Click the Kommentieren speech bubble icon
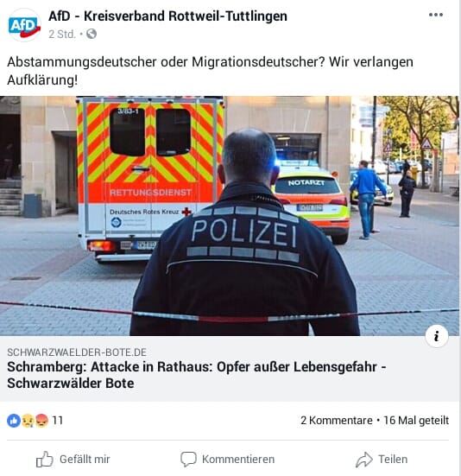461x476 pixels. [x=189, y=459]
